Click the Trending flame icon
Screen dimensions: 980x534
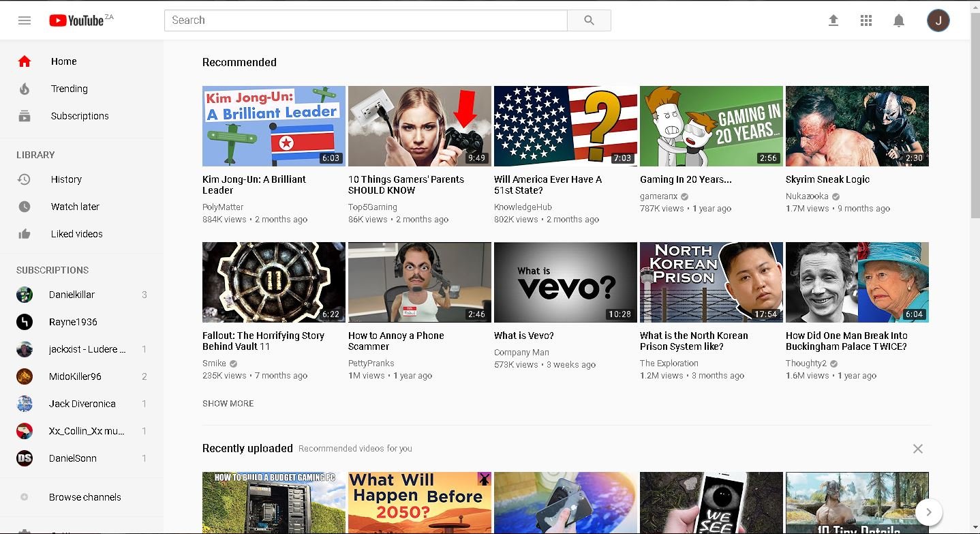tap(25, 89)
